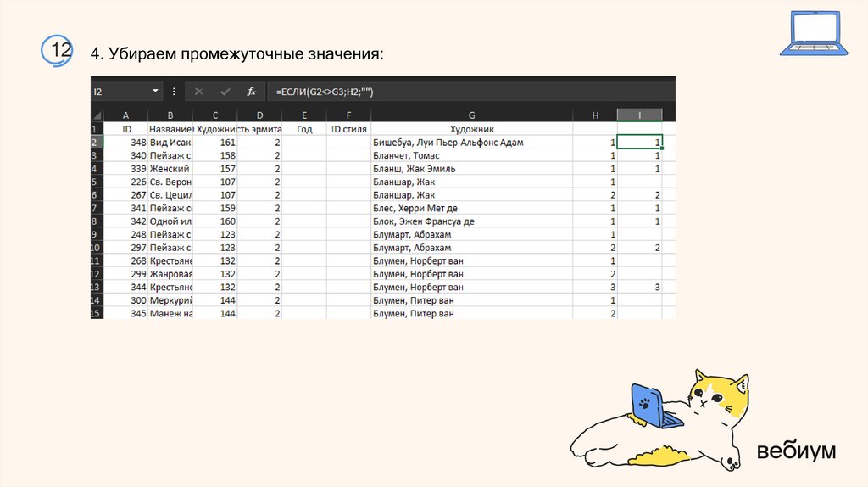Click the ID cell 345
The height and width of the screenshot is (487, 868).
coord(126,313)
